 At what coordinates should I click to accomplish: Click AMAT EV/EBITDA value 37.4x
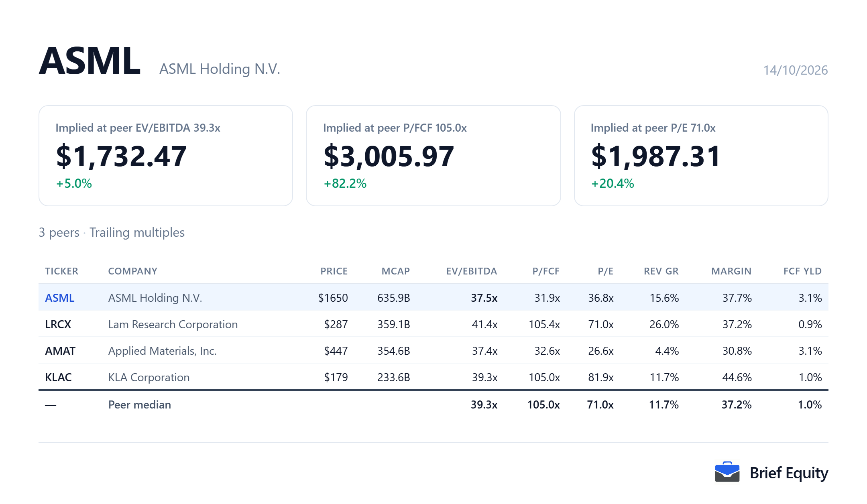484,351
